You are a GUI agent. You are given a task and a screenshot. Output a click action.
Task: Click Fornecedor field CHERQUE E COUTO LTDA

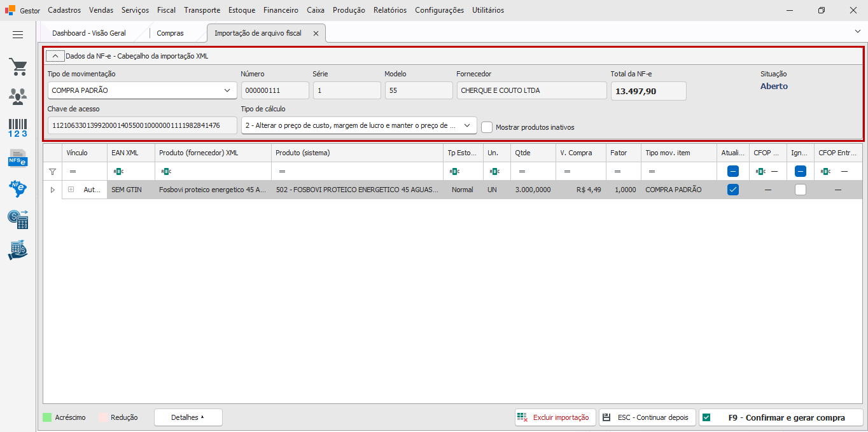(x=532, y=90)
